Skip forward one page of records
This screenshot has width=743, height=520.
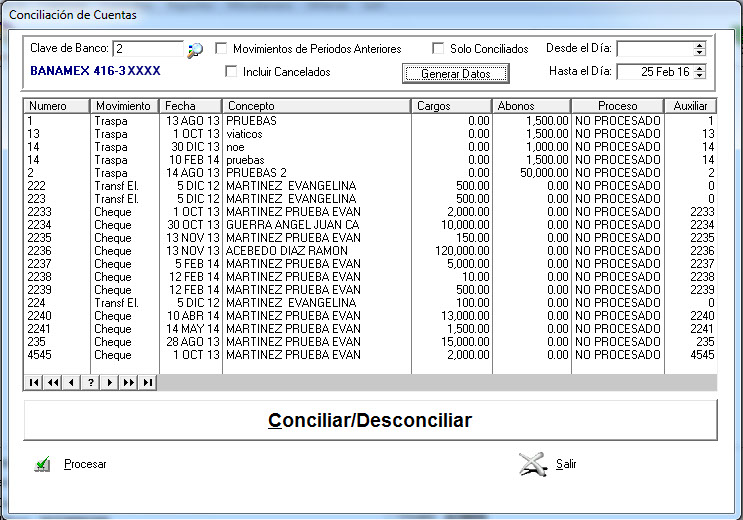[128, 382]
